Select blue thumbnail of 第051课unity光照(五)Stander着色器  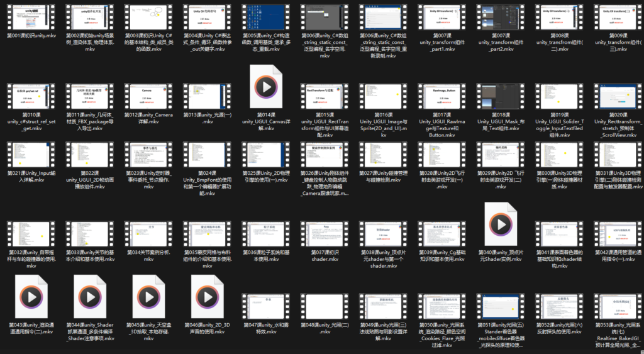click(x=501, y=306)
